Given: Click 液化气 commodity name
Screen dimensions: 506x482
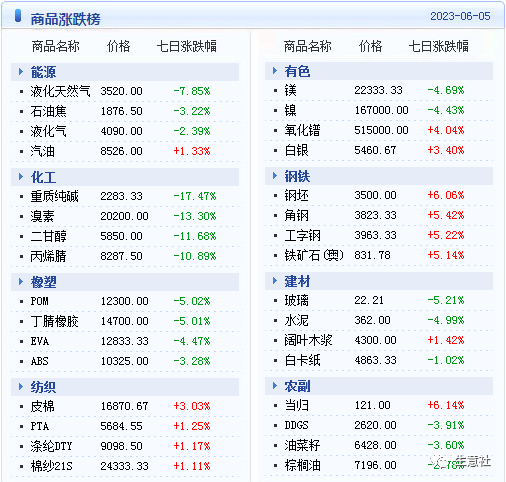Looking at the screenshot, I should (x=48, y=131).
